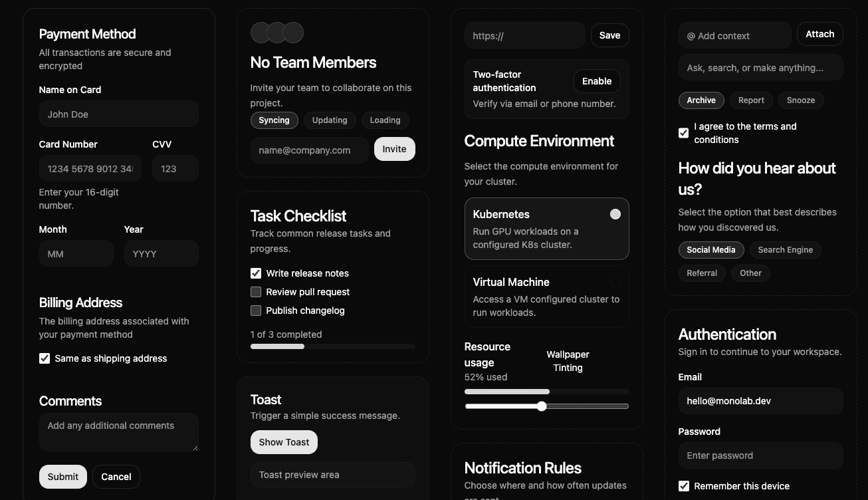Viewport: 868px width, 500px height.
Task: Click the resource usage slider handle
Action: point(542,406)
